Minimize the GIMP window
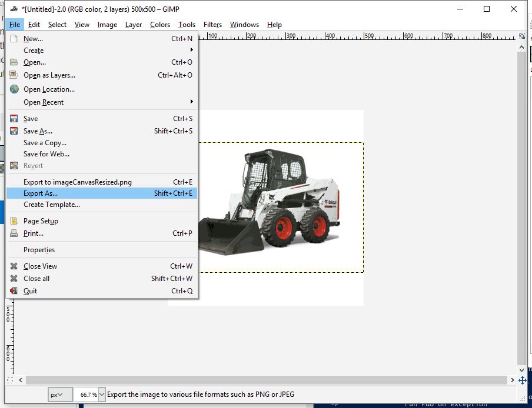This screenshot has height=408, width=532. point(460,9)
